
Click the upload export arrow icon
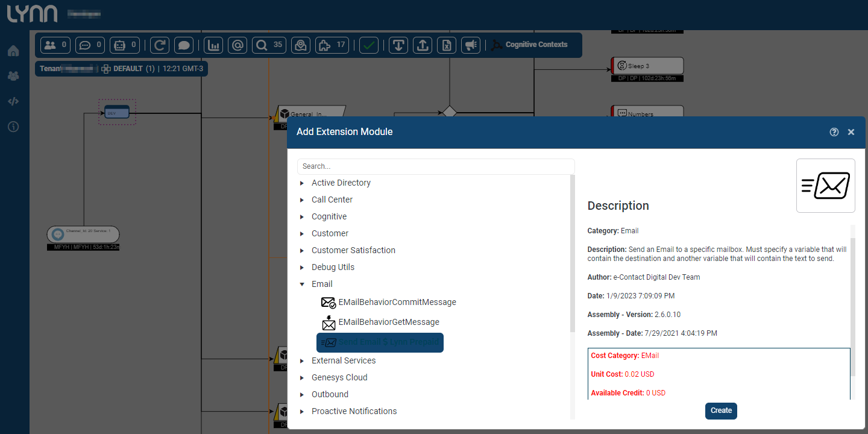(423, 45)
